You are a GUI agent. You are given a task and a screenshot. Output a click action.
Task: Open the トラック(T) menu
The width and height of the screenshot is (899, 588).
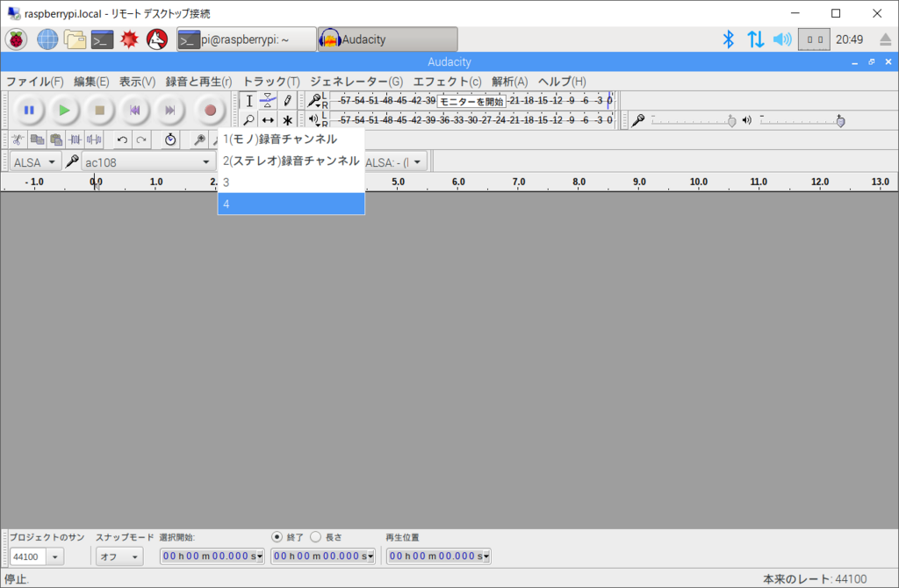point(271,82)
